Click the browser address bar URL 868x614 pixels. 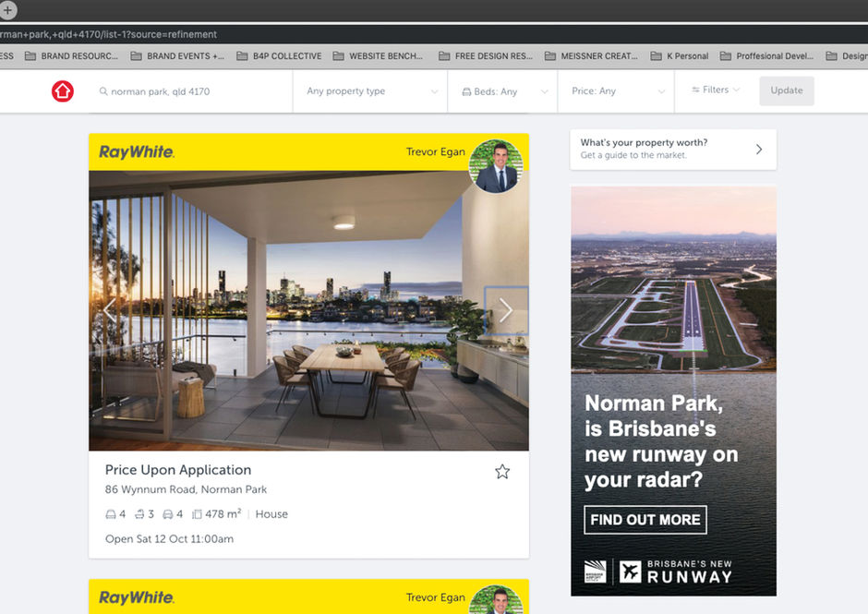click(109, 34)
